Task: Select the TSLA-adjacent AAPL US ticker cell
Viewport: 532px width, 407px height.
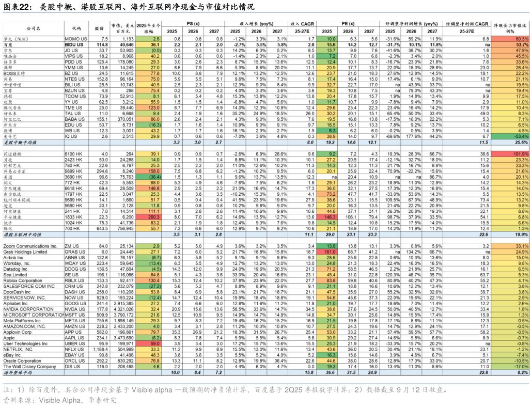Action: tap(74, 338)
